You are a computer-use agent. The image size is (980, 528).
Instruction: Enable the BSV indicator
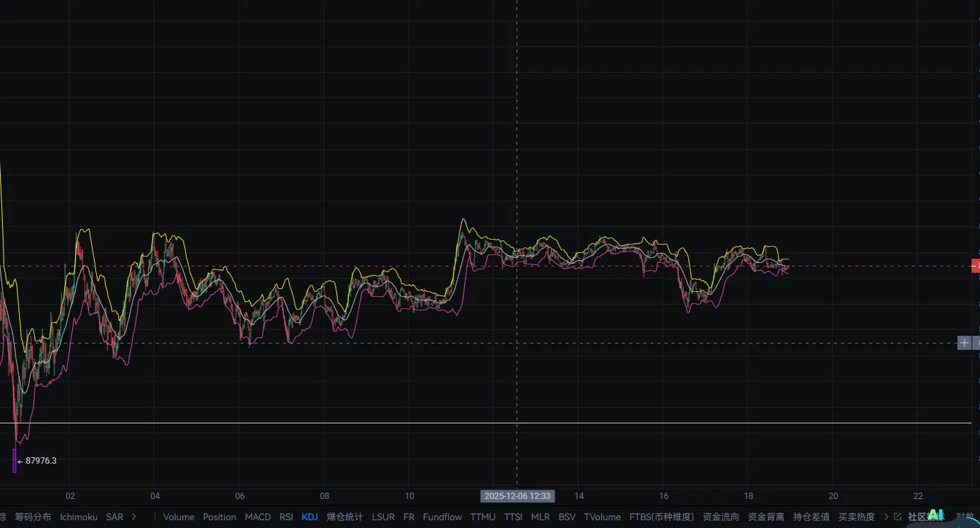coord(567,517)
